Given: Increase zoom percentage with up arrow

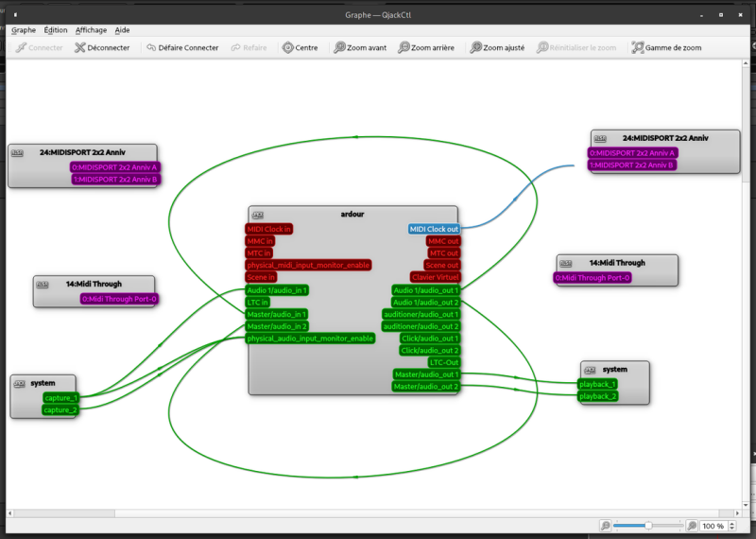Looking at the screenshot, I should click(732, 524).
